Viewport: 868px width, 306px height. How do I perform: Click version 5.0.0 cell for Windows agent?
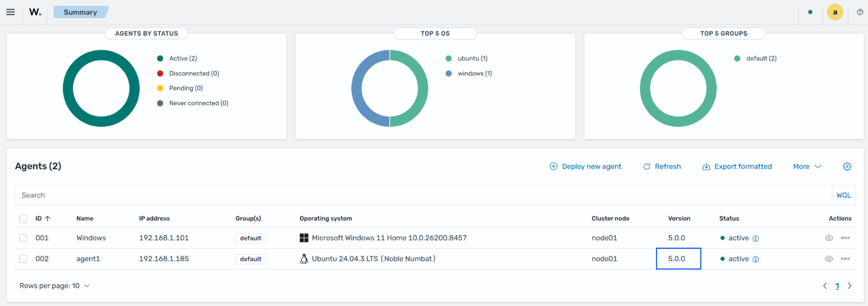point(677,238)
